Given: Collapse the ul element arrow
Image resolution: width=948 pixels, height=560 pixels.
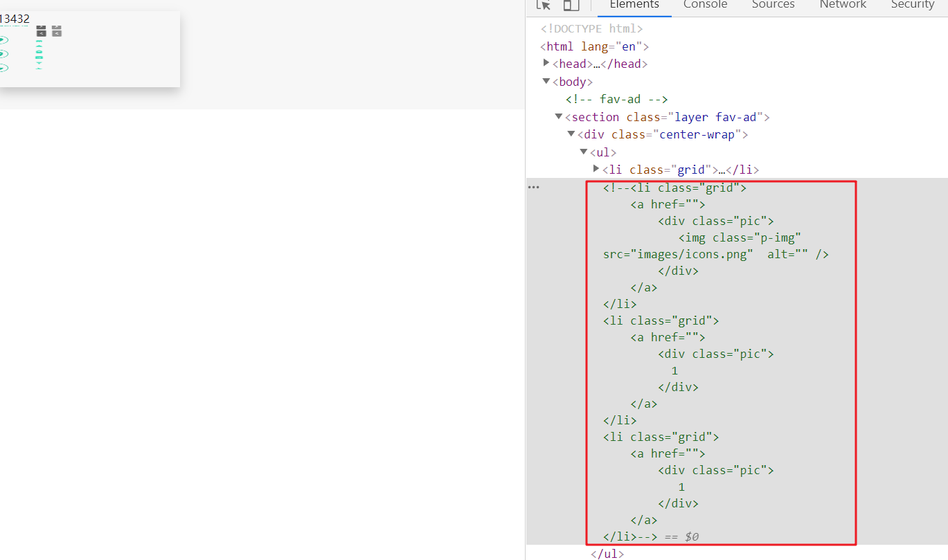Looking at the screenshot, I should click(x=584, y=152).
